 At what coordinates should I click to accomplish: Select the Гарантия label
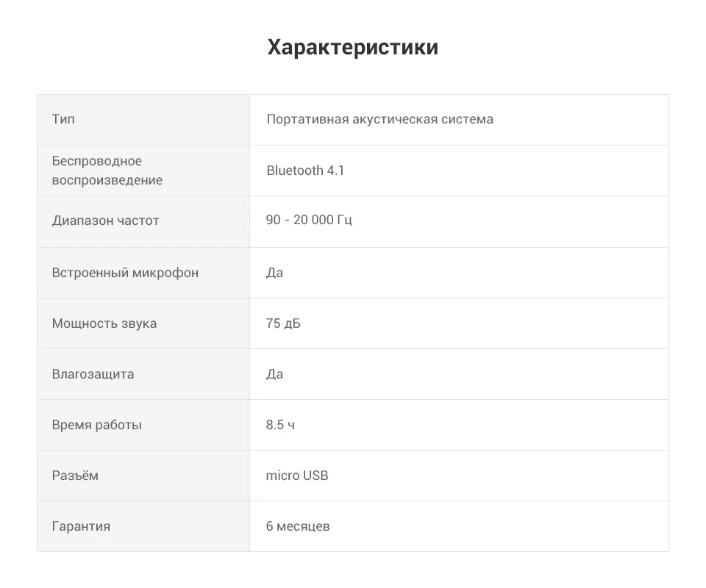81,526
